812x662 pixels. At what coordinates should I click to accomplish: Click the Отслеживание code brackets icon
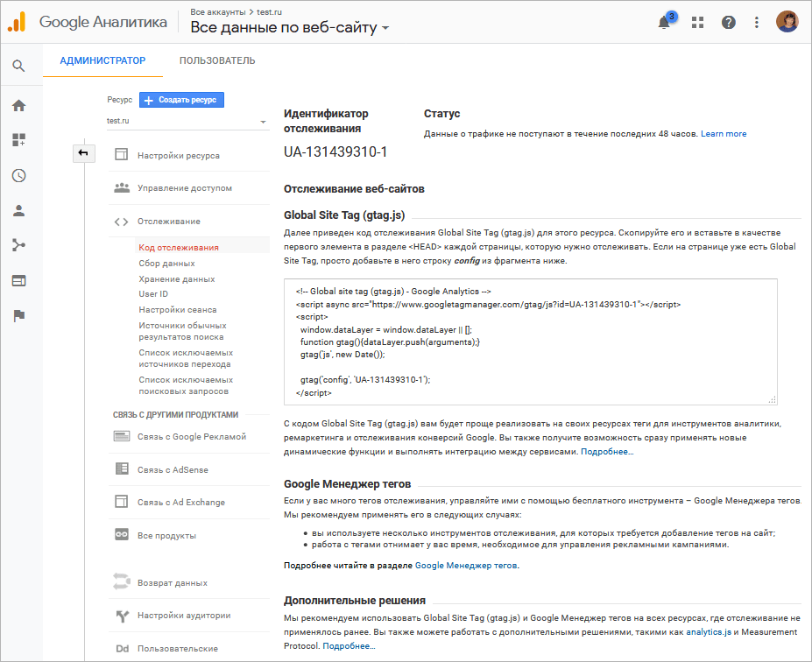click(x=121, y=222)
